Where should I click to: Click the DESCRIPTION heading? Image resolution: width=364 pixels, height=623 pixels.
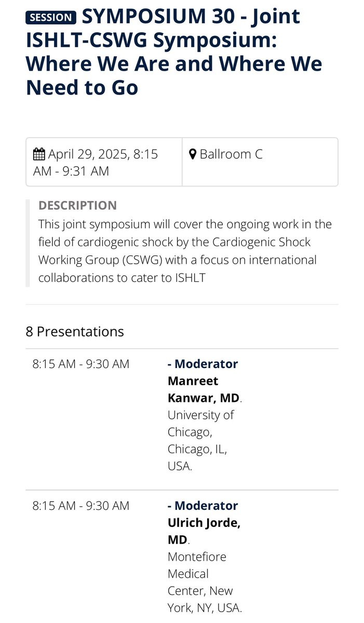[x=77, y=206]
